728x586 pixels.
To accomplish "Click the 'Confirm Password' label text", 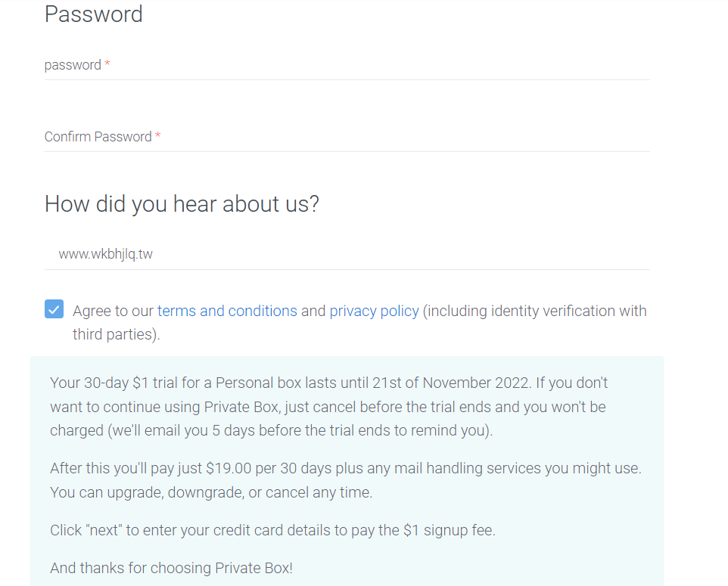I will point(98,137).
